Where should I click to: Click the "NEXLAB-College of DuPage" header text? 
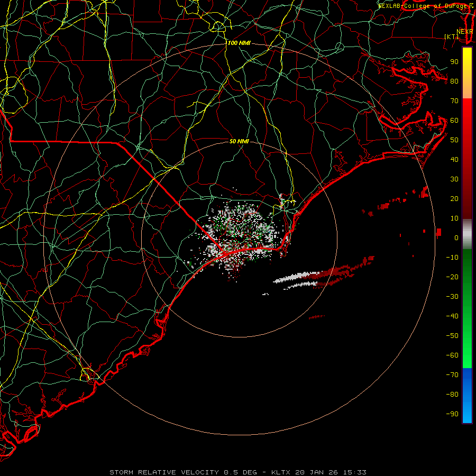tap(422, 6)
